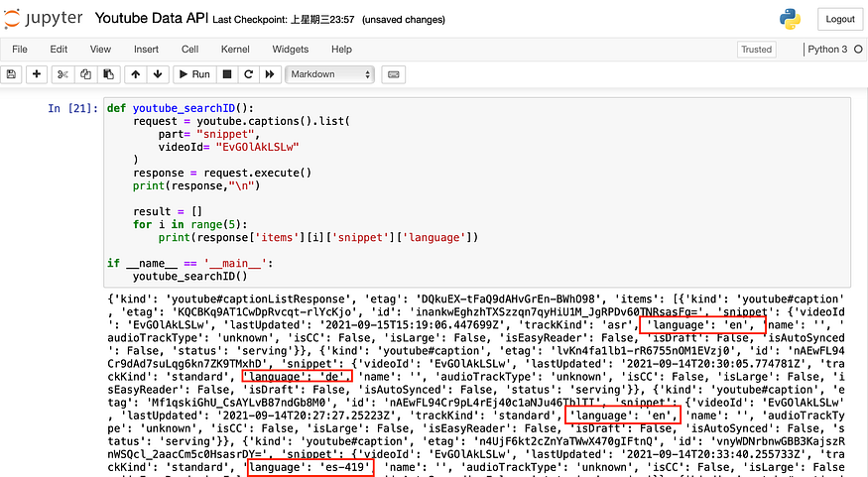Move selected cell down
This screenshot has height=477, width=868.
pos(158,74)
